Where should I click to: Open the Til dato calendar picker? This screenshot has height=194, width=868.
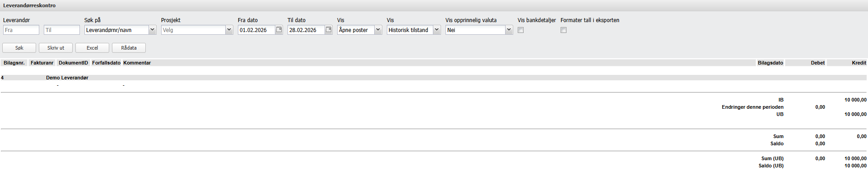(329, 30)
